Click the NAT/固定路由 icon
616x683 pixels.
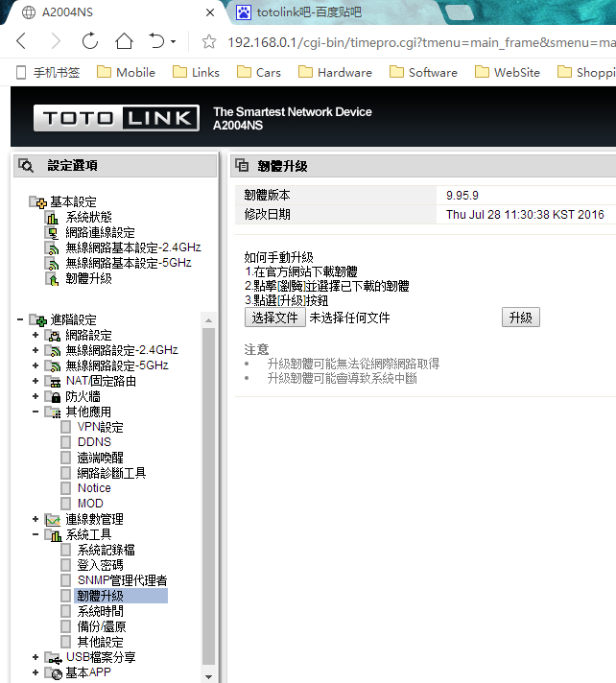point(53,382)
